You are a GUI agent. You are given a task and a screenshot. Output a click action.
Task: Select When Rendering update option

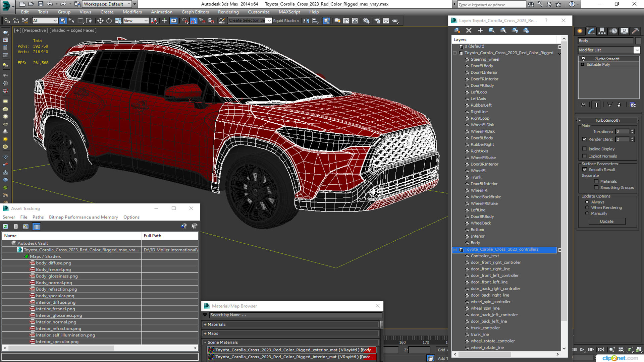587,208
